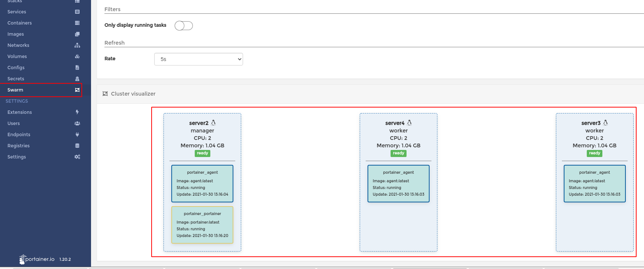Click server2 Memory: 1.04 GB text

click(203, 145)
